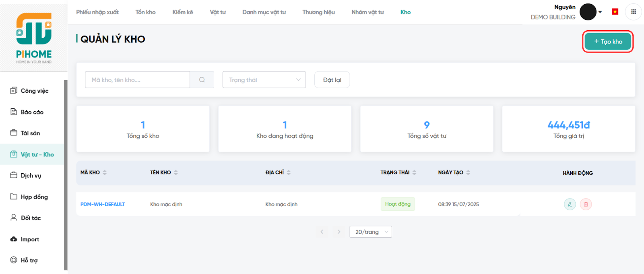Click the Đặt lại reset button

pos(332,80)
